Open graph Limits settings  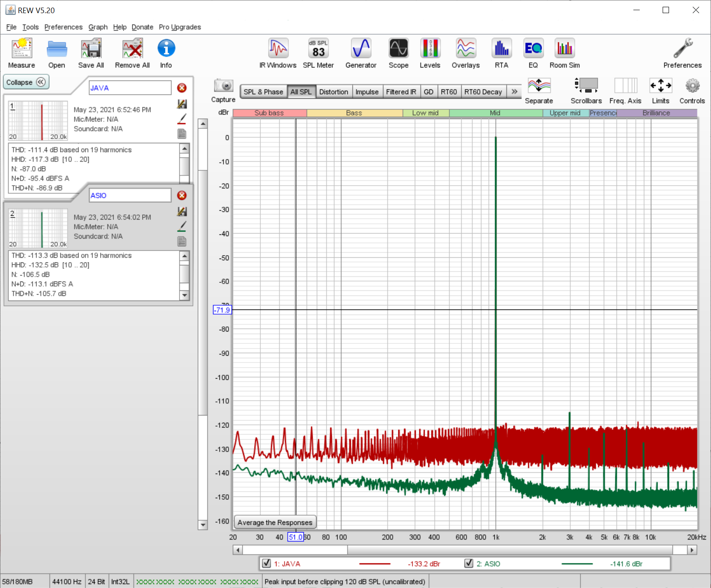tap(661, 91)
